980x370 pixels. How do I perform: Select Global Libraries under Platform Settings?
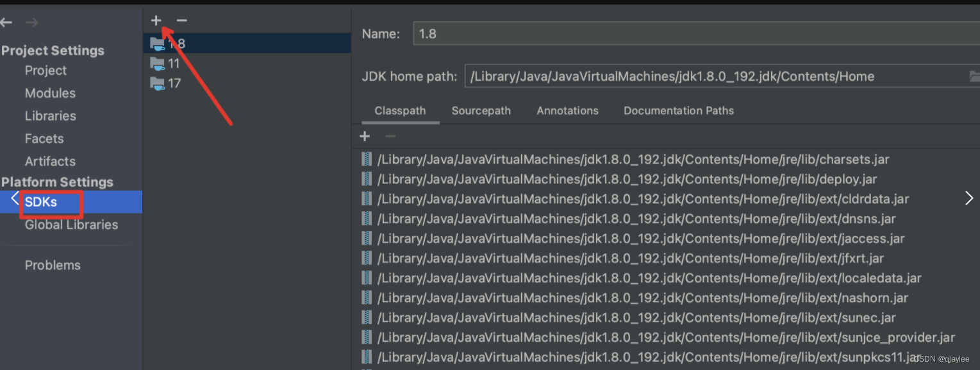[72, 224]
